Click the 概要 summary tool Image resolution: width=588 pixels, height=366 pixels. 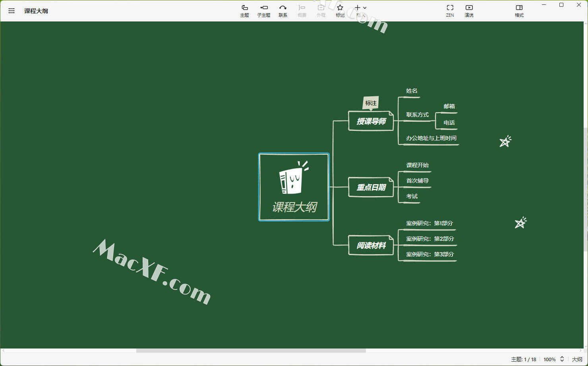(302, 11)
